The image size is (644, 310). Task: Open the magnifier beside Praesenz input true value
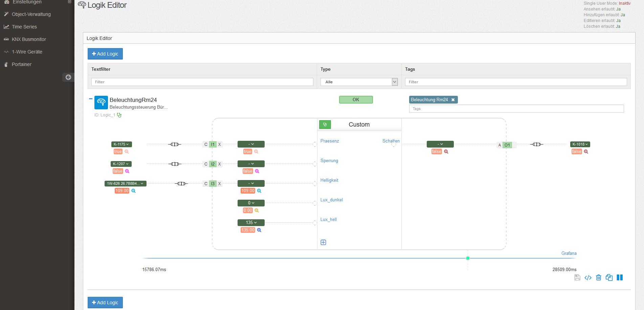coord(256,152)
